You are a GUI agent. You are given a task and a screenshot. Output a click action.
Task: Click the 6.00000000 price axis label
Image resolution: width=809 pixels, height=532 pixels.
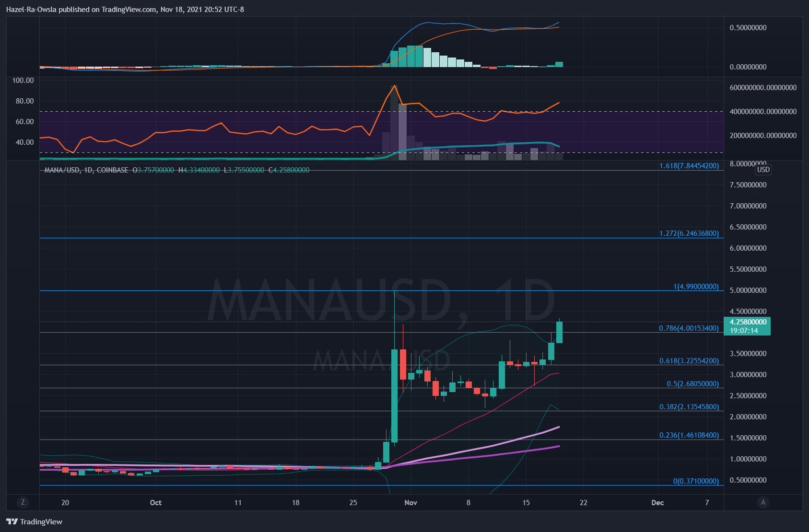point(748,248)
